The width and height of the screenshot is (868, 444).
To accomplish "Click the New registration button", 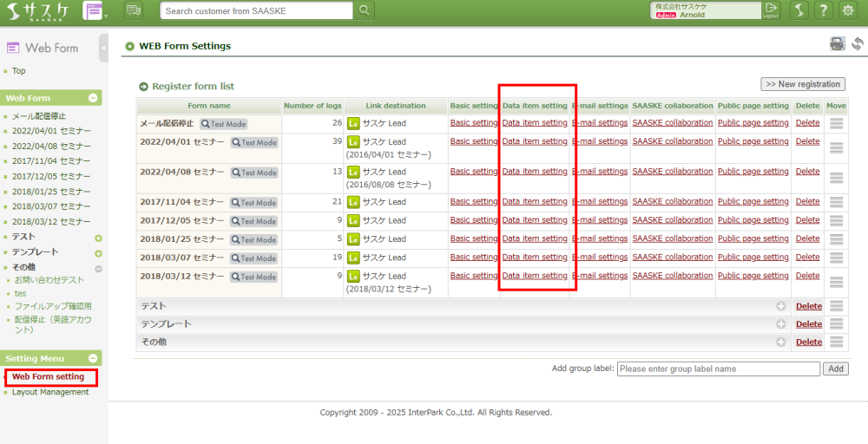I will (x=803, y=84).
